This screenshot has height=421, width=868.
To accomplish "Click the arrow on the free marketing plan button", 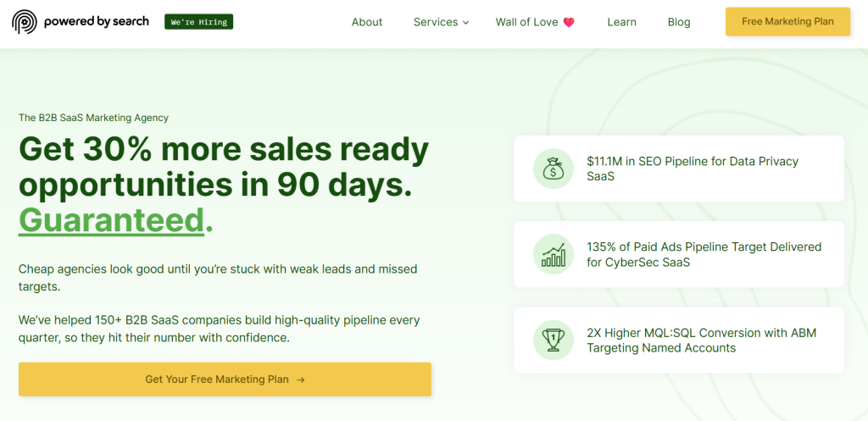I will click(x=301, y=379).
